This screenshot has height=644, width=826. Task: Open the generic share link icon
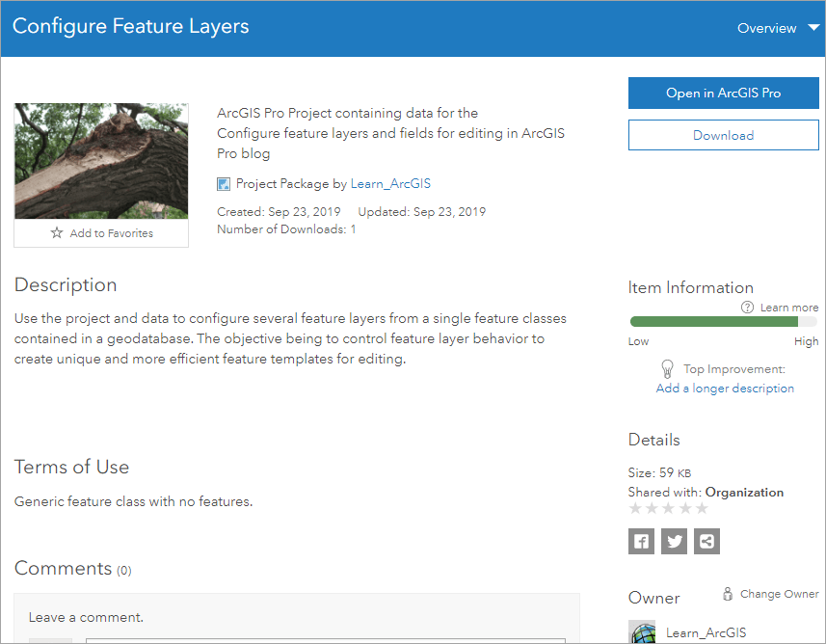click(706, 541)
